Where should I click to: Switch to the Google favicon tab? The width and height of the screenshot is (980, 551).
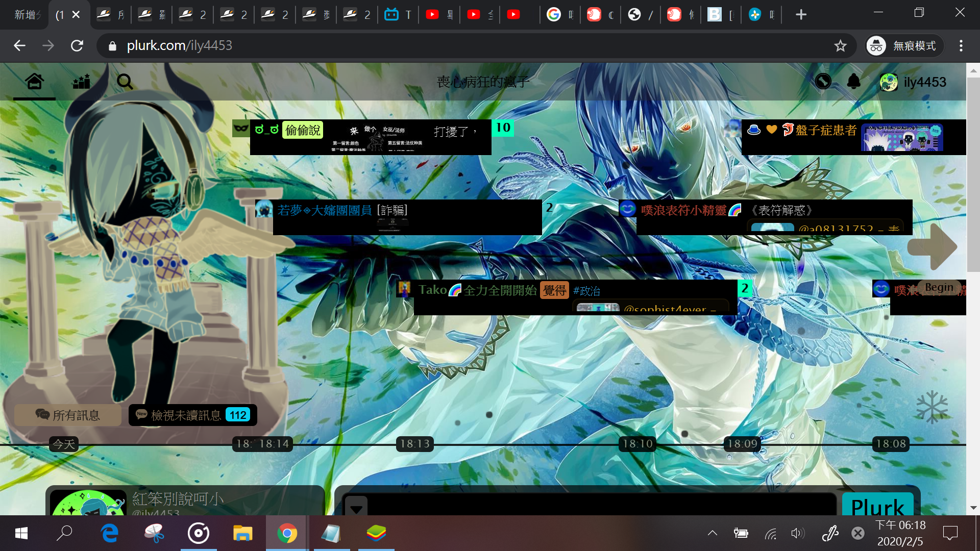point(560,15)
